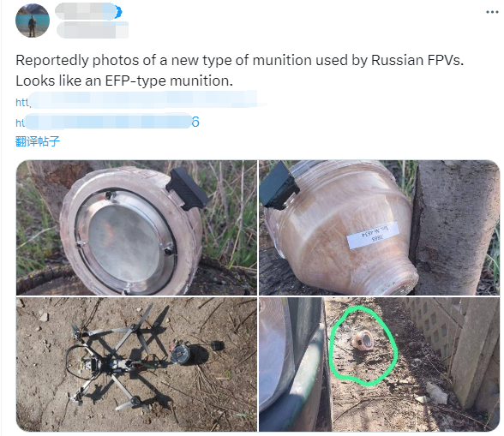Open photo of munition side with label
The width and height of the screenshot is (504, 436).
pyautogui.click(x=379, y=228)
